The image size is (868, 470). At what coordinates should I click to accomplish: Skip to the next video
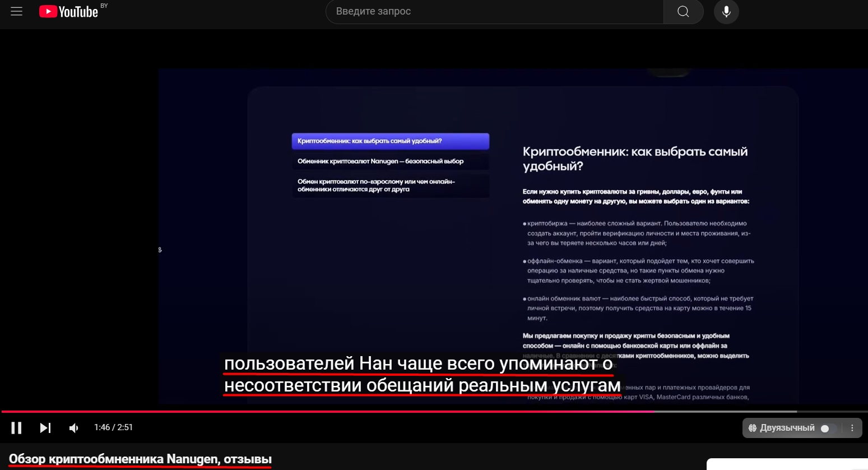(45, 428)
